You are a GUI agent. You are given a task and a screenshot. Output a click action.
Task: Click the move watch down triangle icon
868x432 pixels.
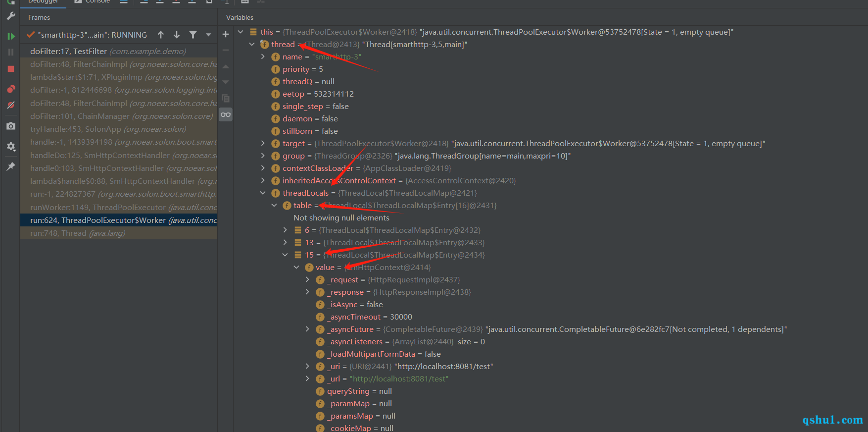coord(226,82)
